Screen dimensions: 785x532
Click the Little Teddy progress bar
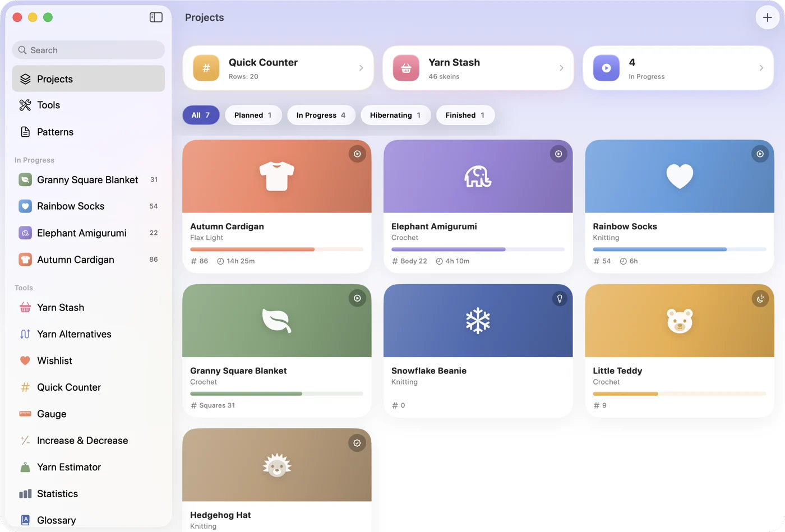coord(680,394)
